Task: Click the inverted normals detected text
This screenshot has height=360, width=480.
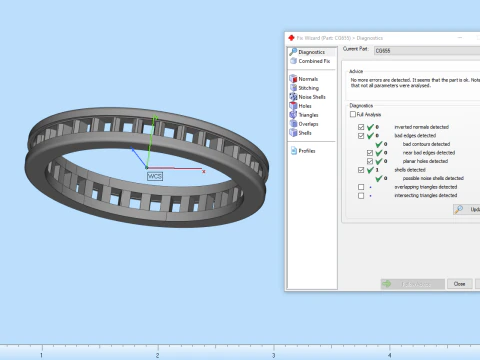Action: pos(422,127)
